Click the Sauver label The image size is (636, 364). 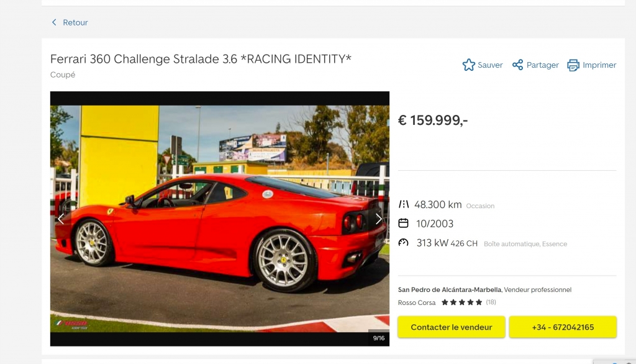point(490,65)
